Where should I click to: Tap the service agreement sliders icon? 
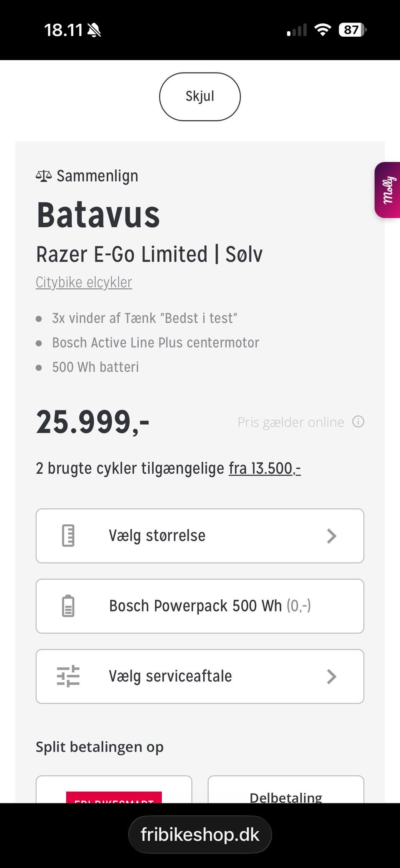(x=68, y=676)
